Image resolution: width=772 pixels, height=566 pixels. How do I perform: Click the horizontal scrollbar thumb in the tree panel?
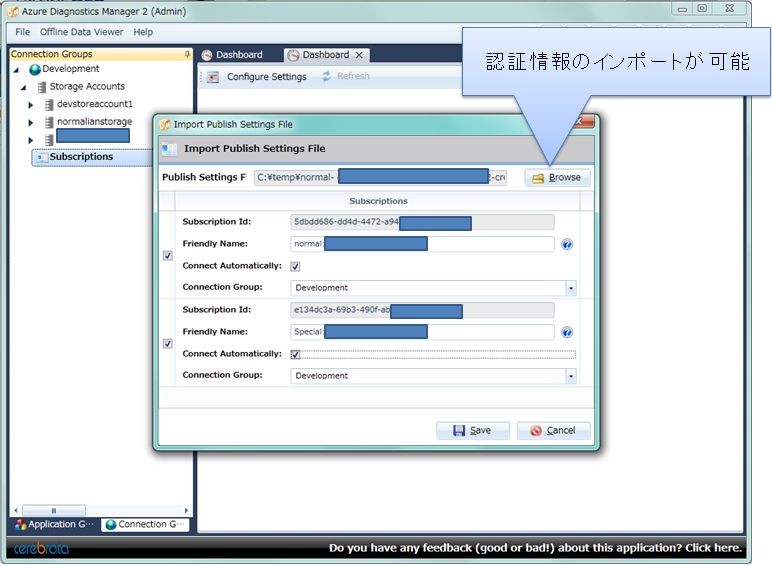point(54,510)
